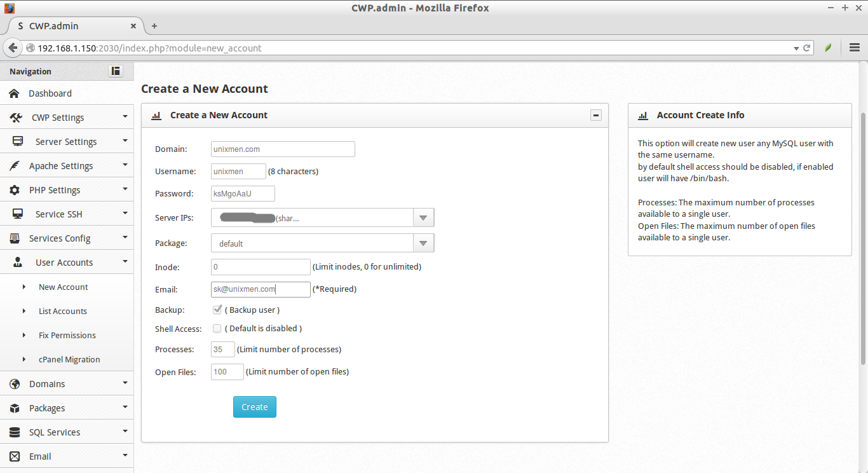Select the CWP Settings sidebar icon
Image resolution: width=868 pixels, height=473 pixels.
(x=15, y=117)
